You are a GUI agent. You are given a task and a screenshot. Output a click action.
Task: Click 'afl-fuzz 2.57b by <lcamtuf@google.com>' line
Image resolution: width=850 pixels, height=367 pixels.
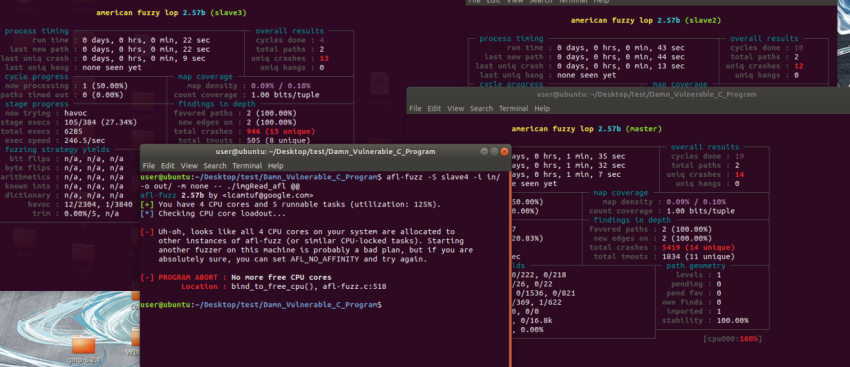[227, 195]
